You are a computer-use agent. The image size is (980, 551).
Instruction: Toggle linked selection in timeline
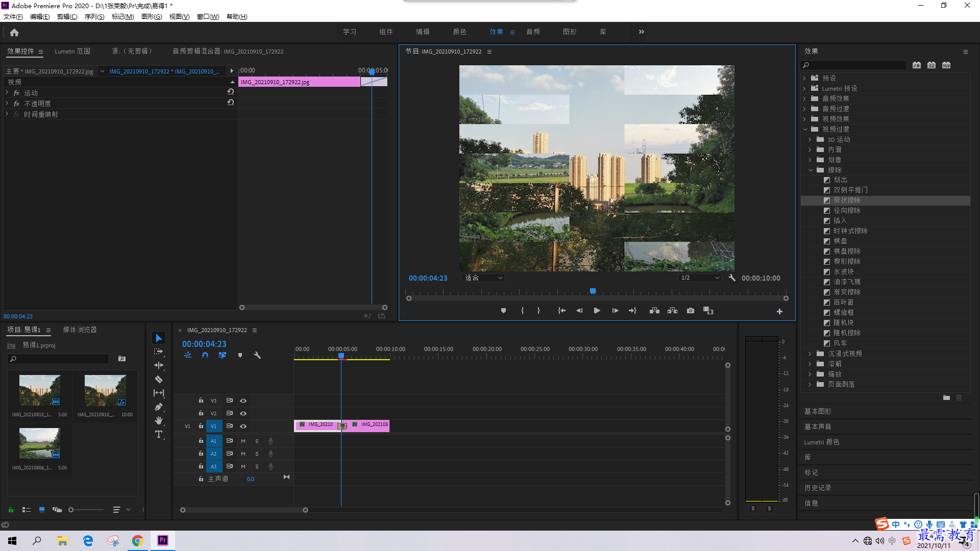223,355
